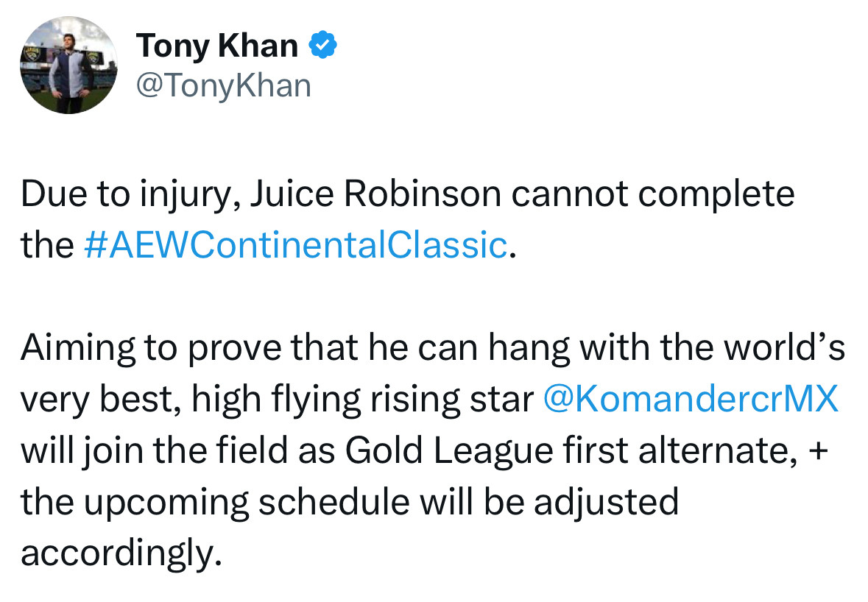Visit the @TonyKhan handle
The height and width of the screenshot is (602, 868).
click(x=224, y=86)
